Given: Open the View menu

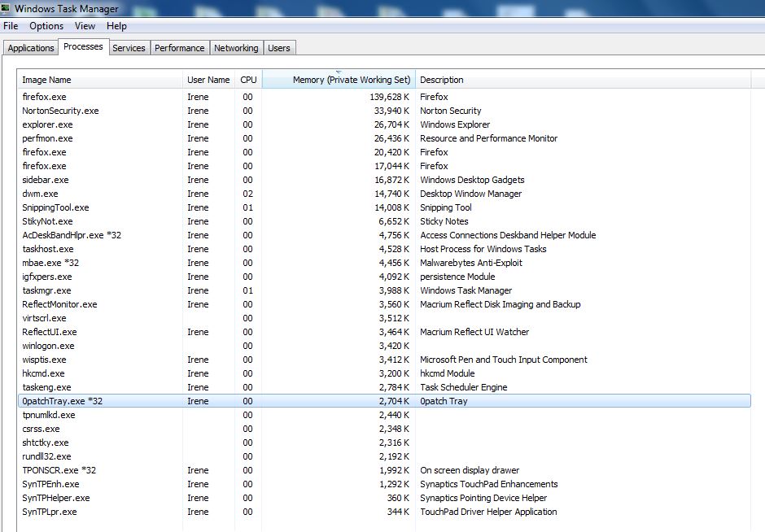Looking at the screenshot, I should [x=85, y=26].
